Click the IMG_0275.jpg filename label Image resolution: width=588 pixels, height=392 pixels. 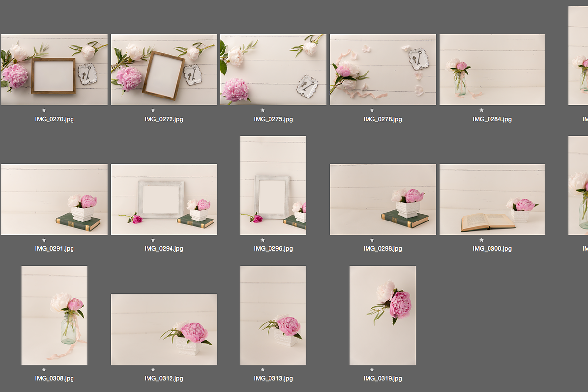click(x=273, y=119)
